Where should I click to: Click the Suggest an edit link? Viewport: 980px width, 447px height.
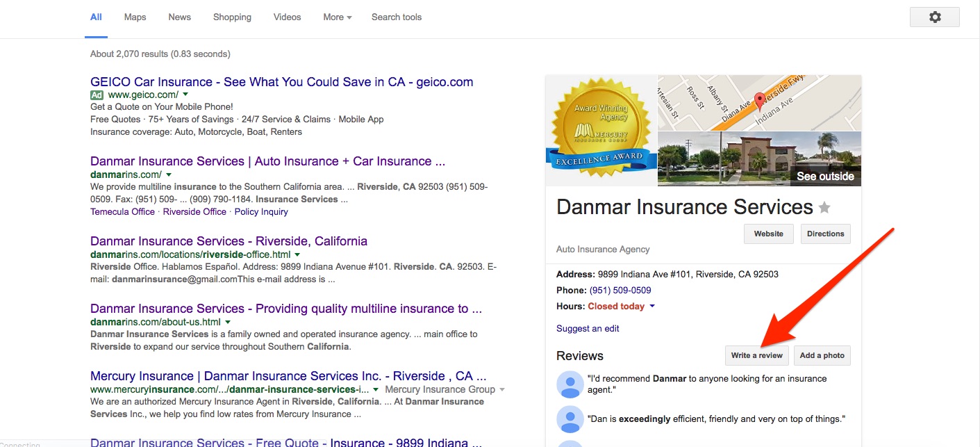tap(588, 328)
